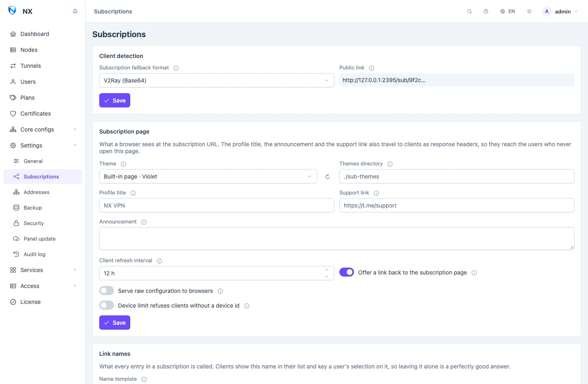Pin the sidebar with the pin icon
This screenshot has width=588, height=384.
75,11
